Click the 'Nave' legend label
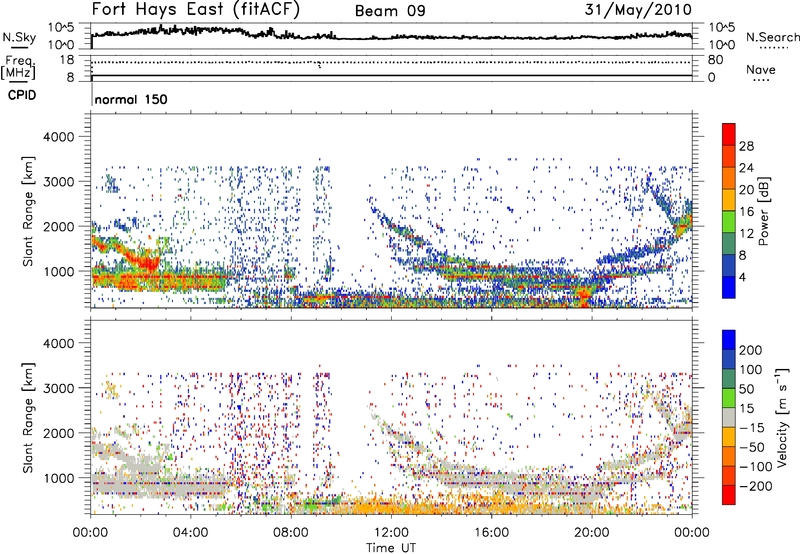The width and height of the screenshot is (800, 554). pyautogui.click(x=761, y=69)
